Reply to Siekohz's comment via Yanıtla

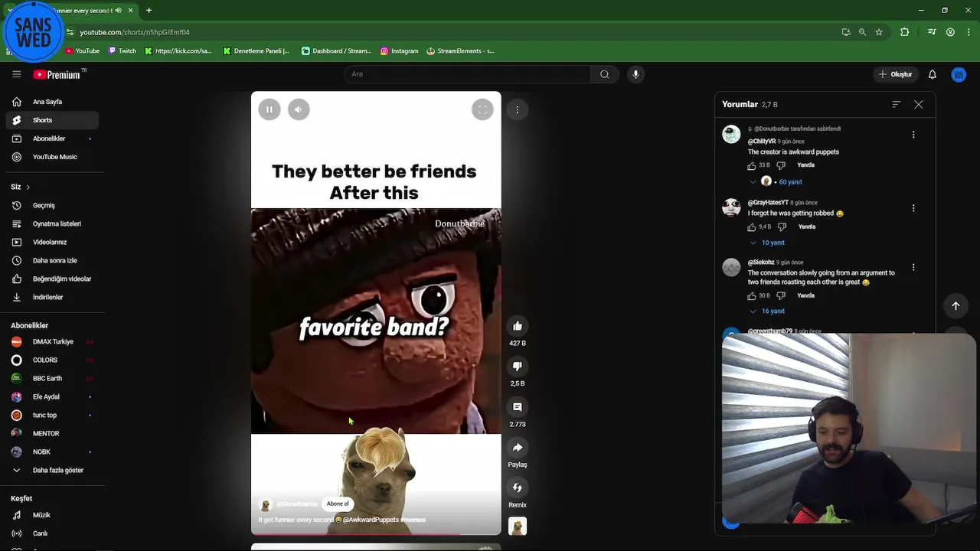pyautogui.click(x=805, y=295)
